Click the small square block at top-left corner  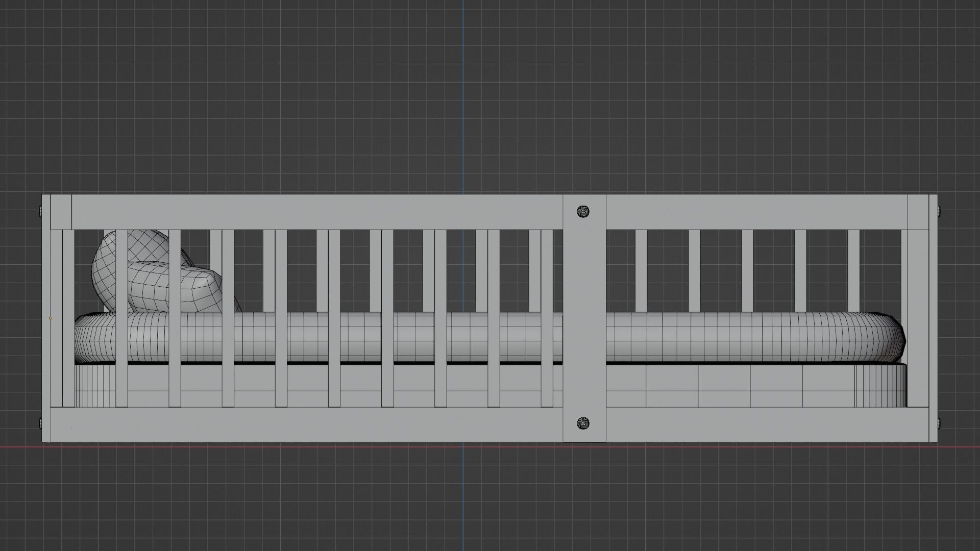click(x=61, y=212)
